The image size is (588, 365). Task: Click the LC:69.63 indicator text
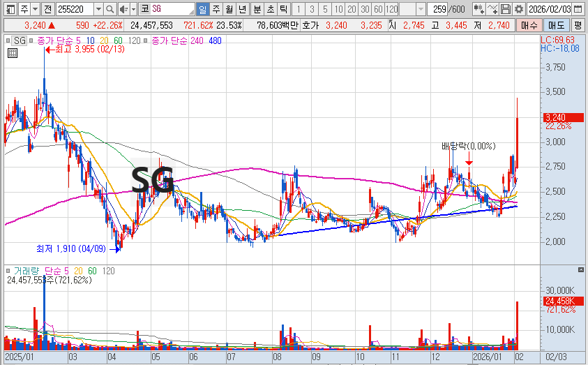[x=557, y=40]
